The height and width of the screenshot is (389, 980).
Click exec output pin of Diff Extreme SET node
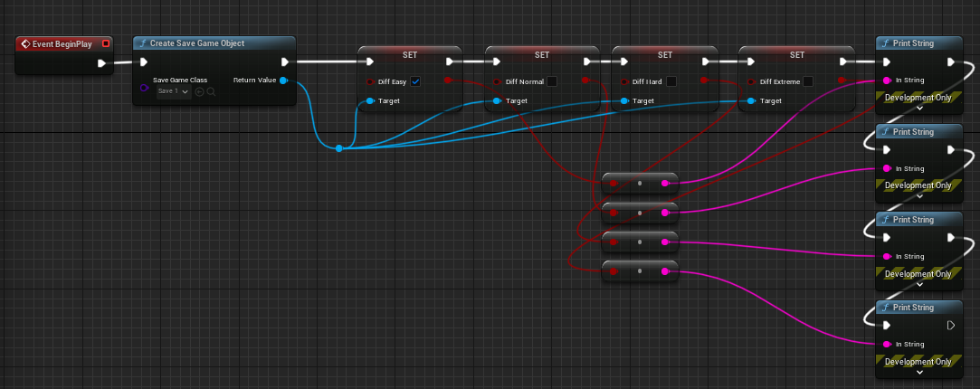click(x=843, y=62)
